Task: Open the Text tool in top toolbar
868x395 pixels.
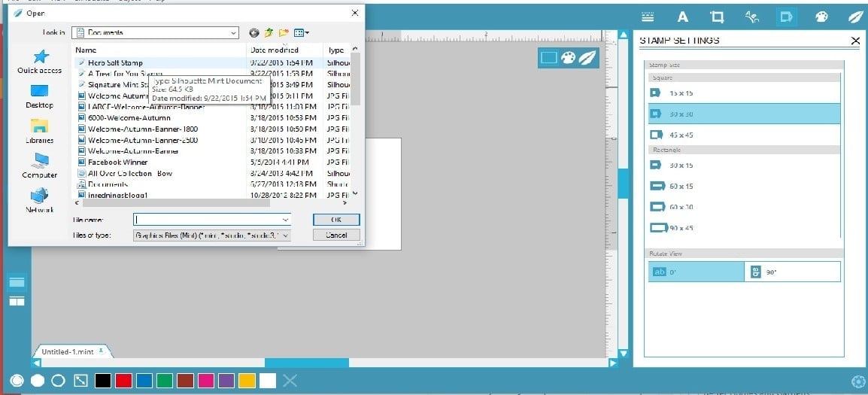Action: pyautogui.click(x=683, y=17)
